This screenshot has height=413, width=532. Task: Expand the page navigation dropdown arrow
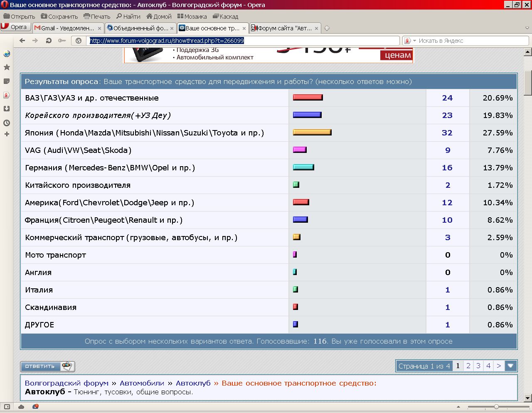(x=511, y=366)
